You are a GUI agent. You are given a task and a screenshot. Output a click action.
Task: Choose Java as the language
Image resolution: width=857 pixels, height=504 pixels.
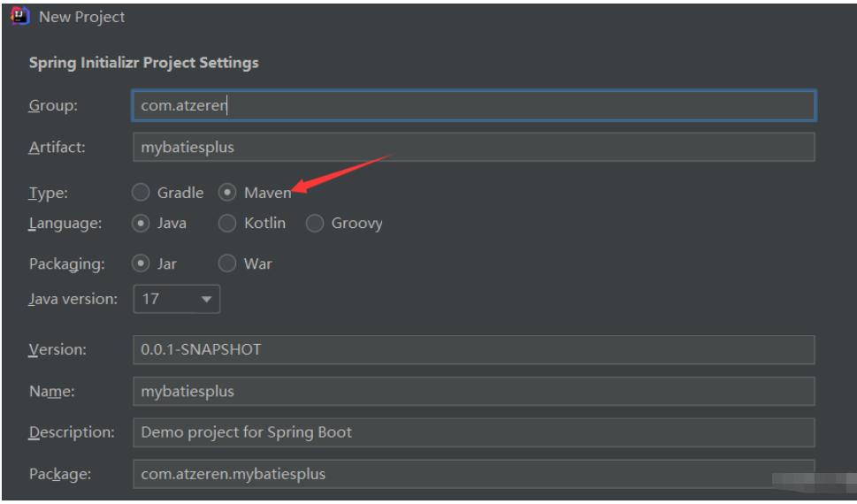pos(141,224)
